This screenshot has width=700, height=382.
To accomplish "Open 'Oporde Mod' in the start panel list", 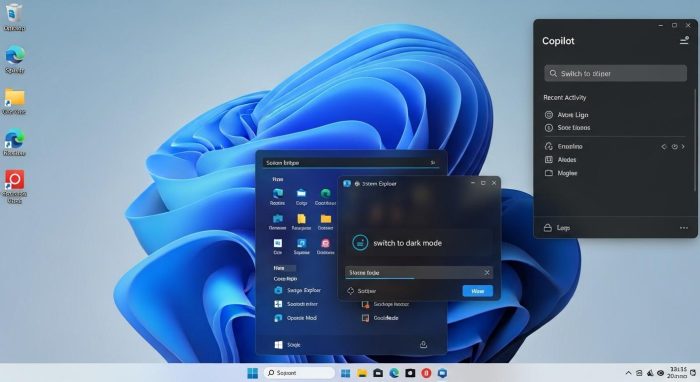I will [x=296, y=318].
